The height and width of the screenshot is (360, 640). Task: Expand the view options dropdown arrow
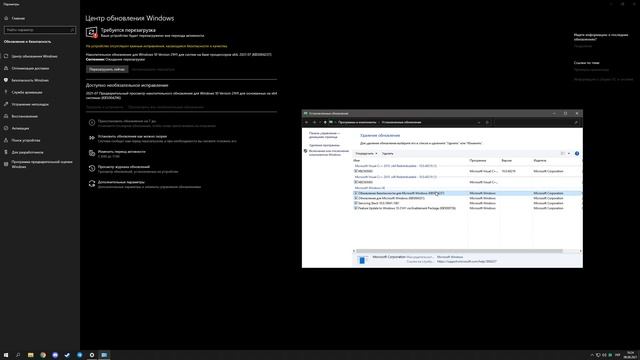pyautogui.click(x=569, y=153)
